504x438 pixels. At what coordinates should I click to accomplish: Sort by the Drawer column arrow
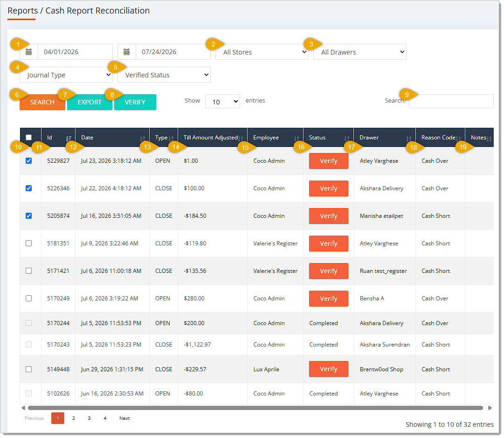point(408,139)
